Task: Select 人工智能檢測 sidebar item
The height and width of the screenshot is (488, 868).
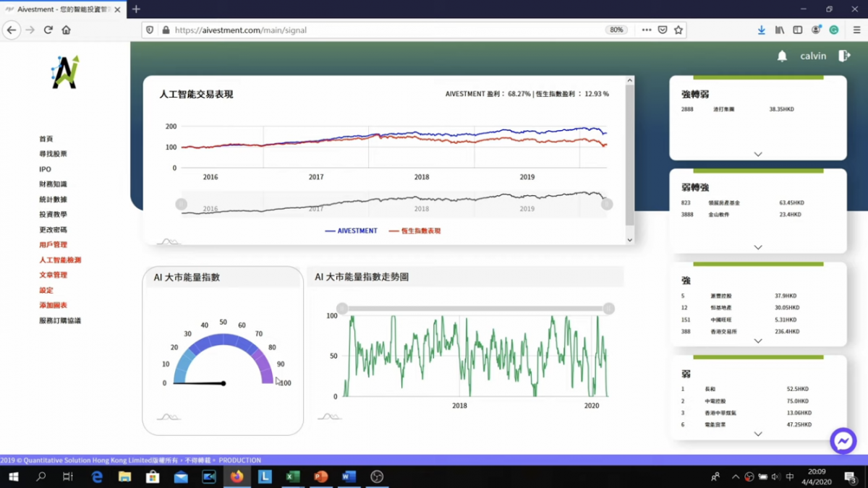Action: [x=60, y=260]
